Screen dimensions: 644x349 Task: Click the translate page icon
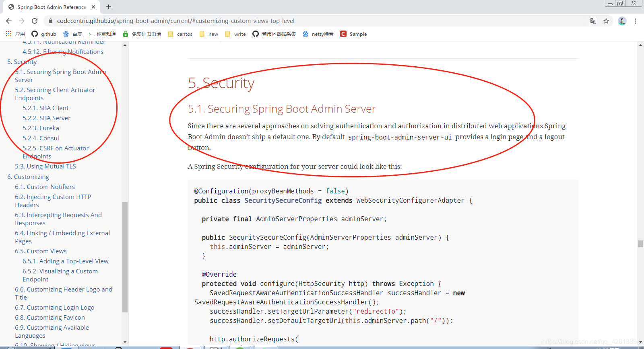[x=593, y=21]
